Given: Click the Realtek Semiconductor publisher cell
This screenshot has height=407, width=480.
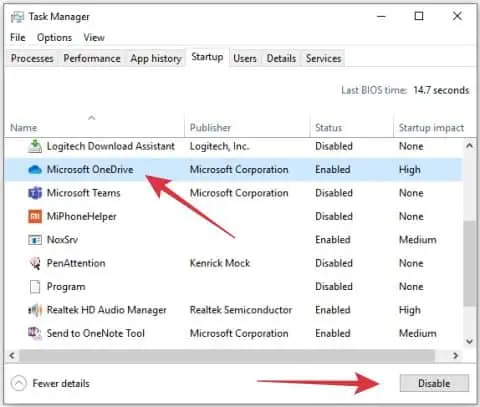Looking at the screenshot, I should (241, 310).
